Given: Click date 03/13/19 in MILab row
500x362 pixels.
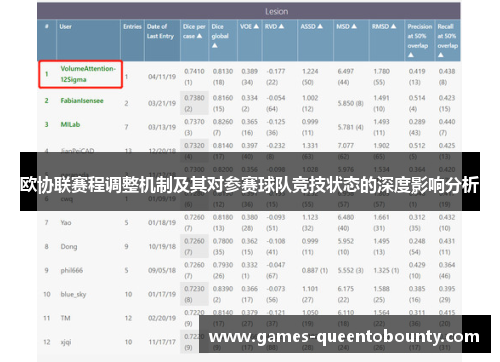Looking at the screenshot, I should click(162, 127).
